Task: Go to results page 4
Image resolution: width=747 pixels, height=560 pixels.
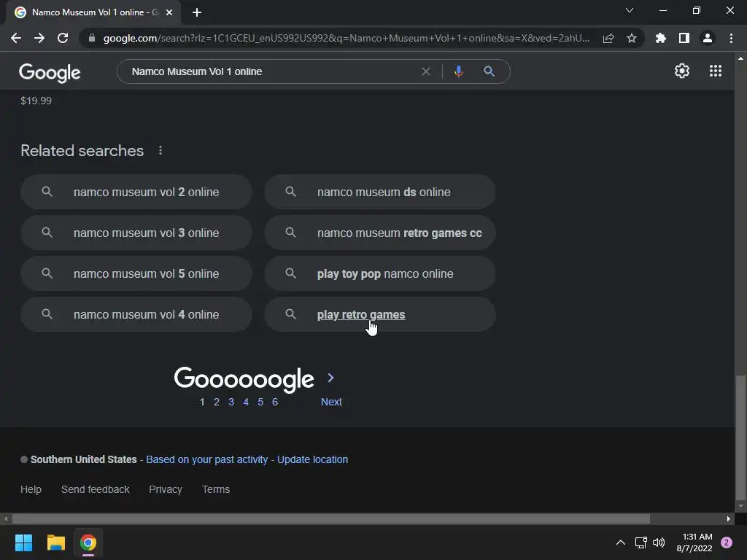Action: (246, 402)
